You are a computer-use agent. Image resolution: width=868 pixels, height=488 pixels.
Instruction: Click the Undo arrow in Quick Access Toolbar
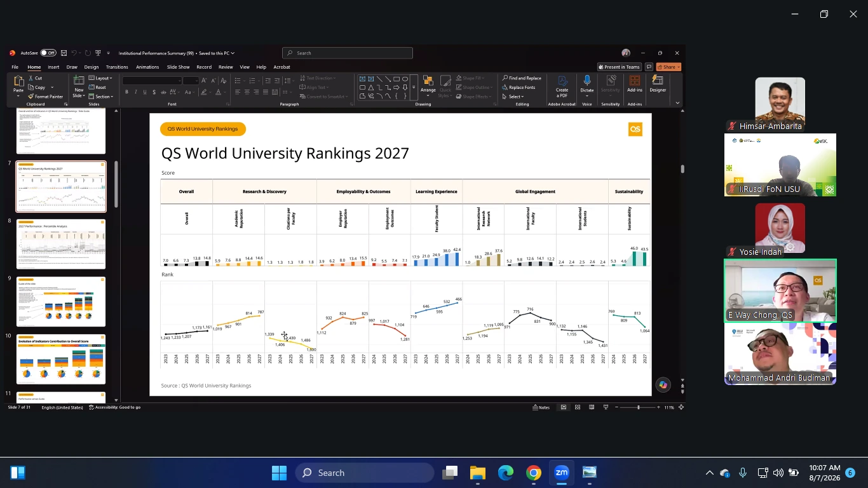point(74,53)
